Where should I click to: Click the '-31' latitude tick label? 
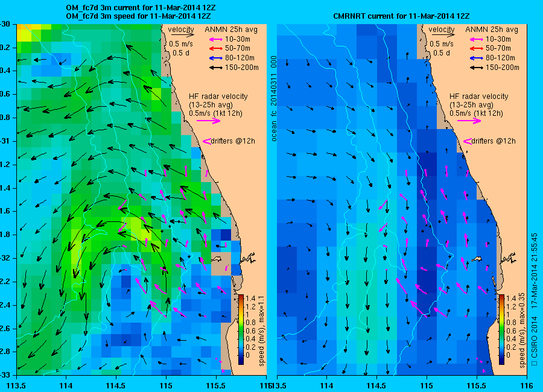5,141
